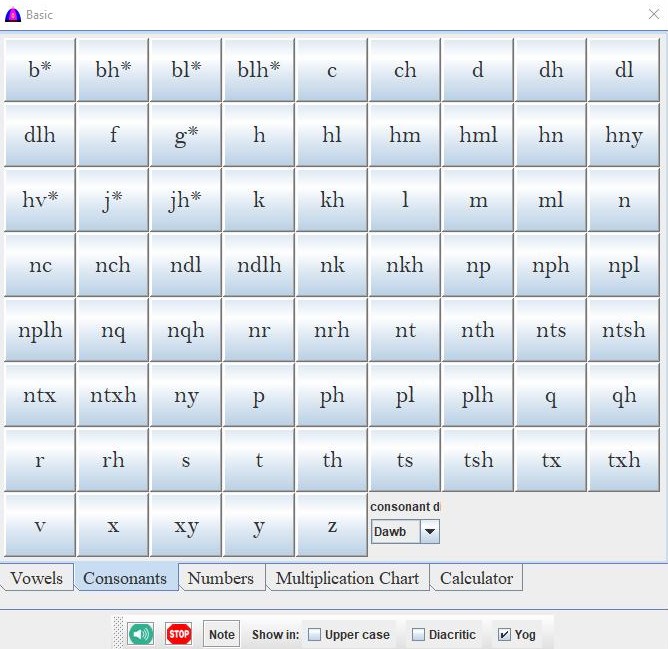Select the Numbers tab

[221, 578]
